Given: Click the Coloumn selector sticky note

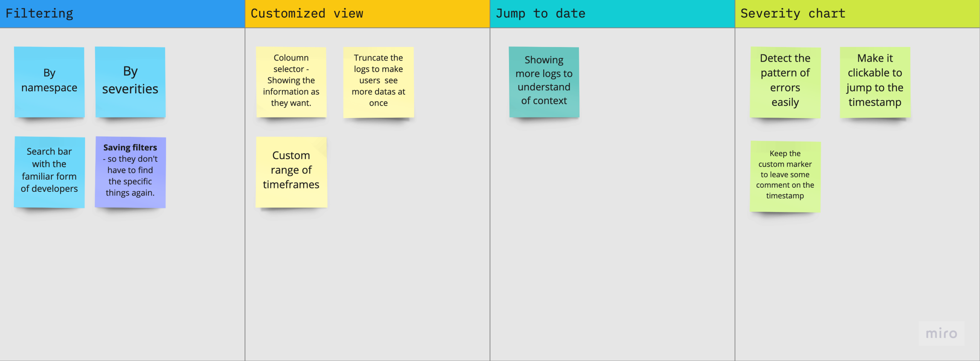Looking at the screenshot, I should coord(291,81).
